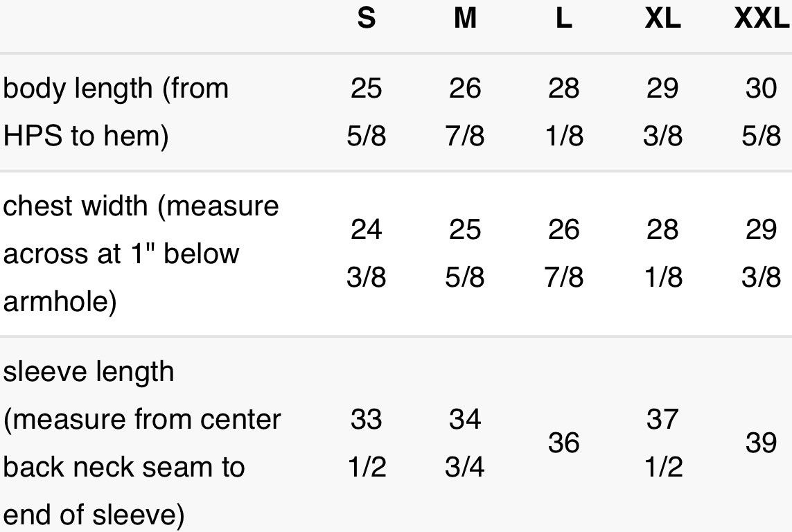Select the sleeve length row label
The height and width of the screenshot is (532, 792).
click(x=142, y=443)
